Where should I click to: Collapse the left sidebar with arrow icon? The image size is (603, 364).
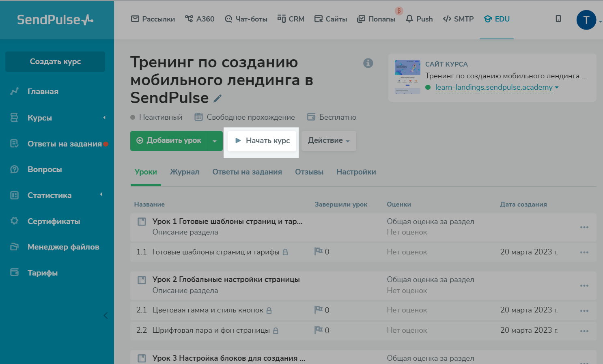coord(106,315)
